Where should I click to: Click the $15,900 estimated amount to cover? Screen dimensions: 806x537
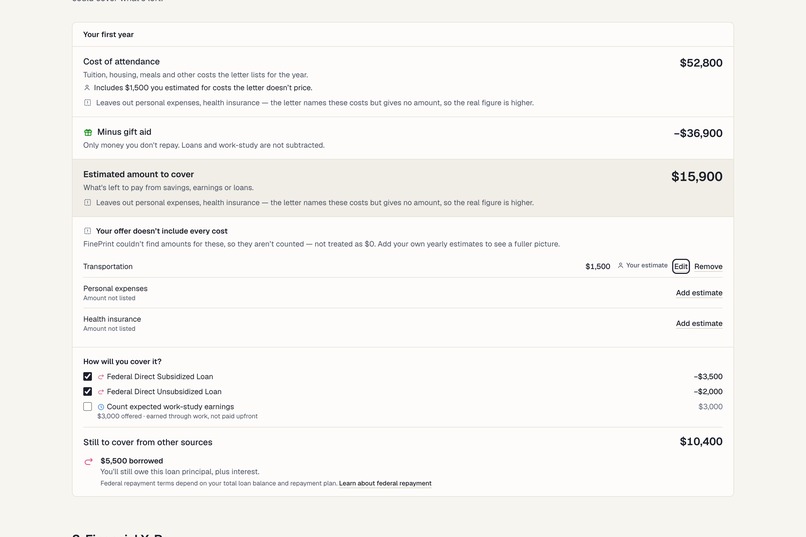[697, 176]
